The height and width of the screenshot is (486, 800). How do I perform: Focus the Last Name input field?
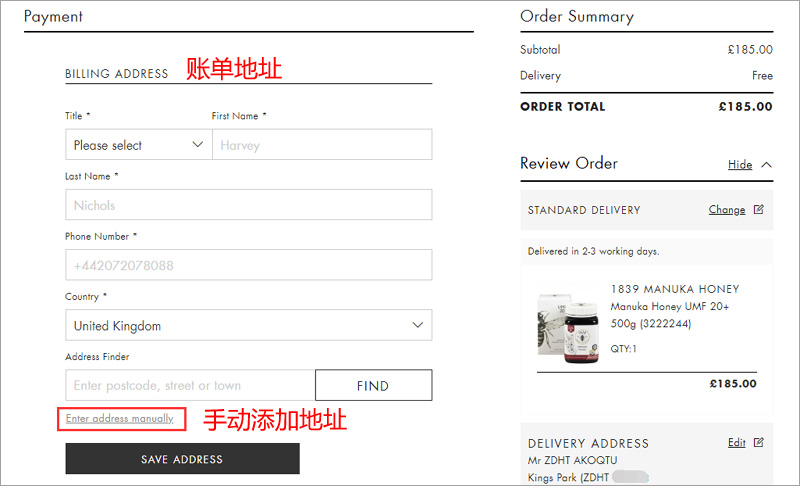click(x=248, y=204)
